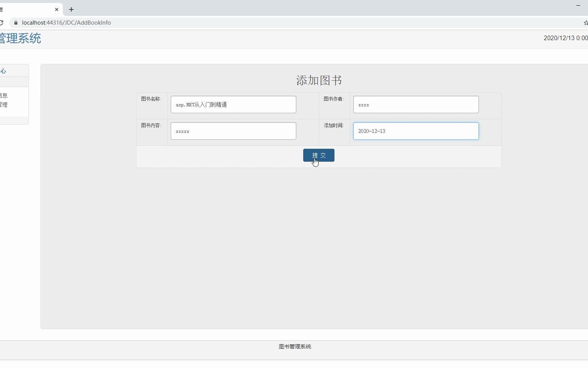Viewport: 588px width, 368px height.
Task: Click the footer 图书管理系统 text
Action: coord(295,347)
